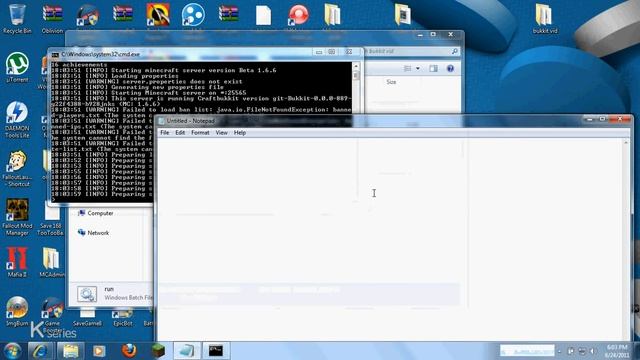The image size is (640, 360).
Task: Select the run batch file icon in details pane
Action: tap(87, 294)
